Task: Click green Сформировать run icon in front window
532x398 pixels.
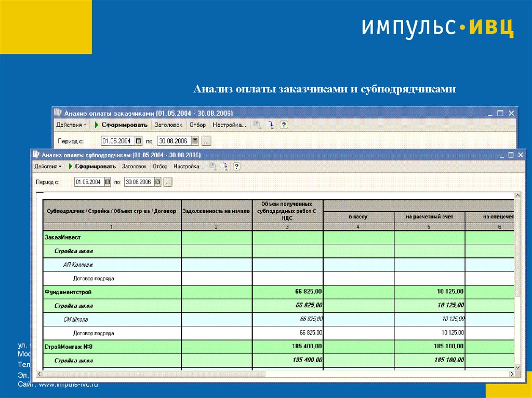Action: coord(70,167)
